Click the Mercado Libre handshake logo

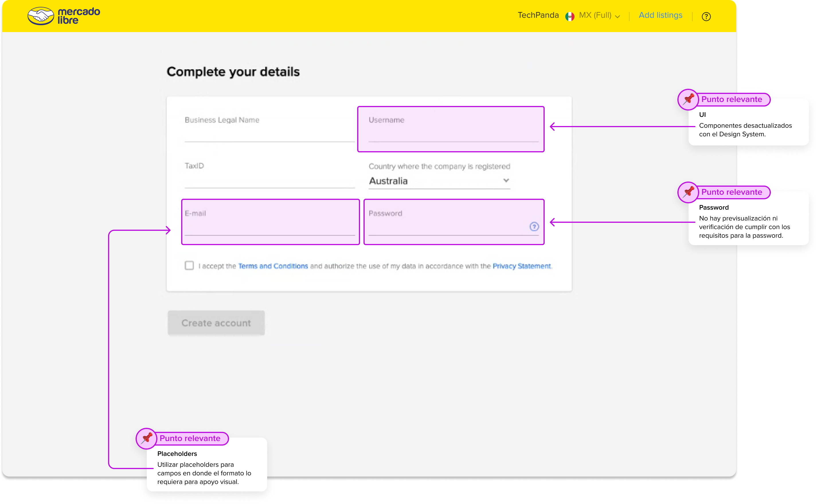pyautogui.click(x=41, y=16)
